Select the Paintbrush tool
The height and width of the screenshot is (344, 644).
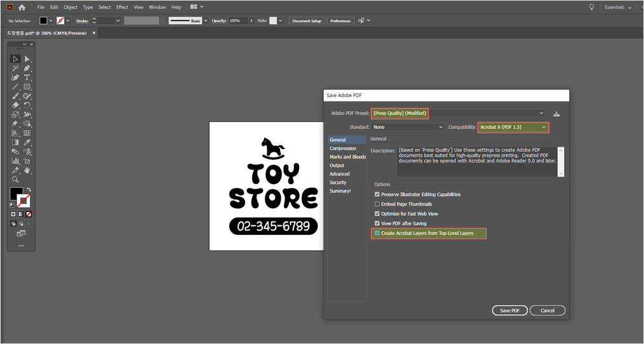click(15, 96)
